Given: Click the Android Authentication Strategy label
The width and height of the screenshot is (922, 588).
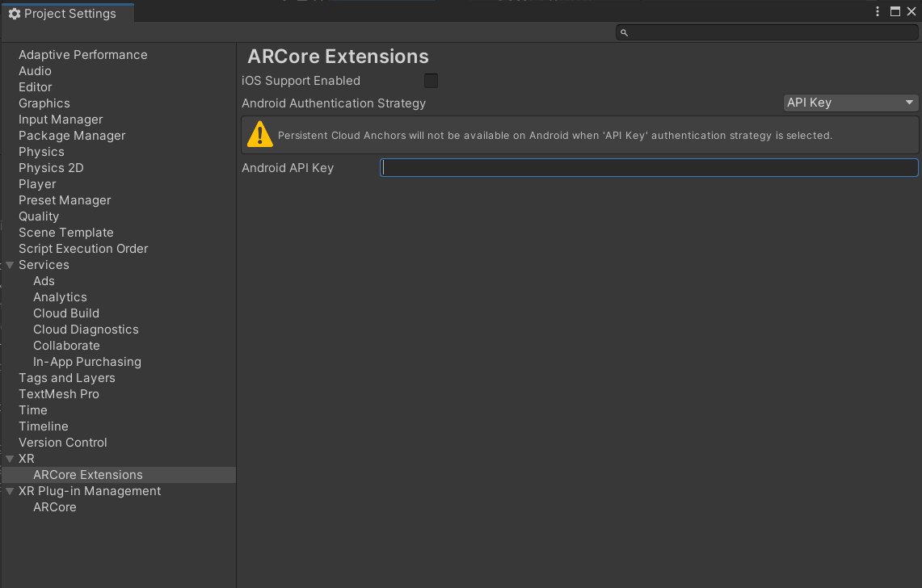Looking at the screenshot, I should coord(334,103).
